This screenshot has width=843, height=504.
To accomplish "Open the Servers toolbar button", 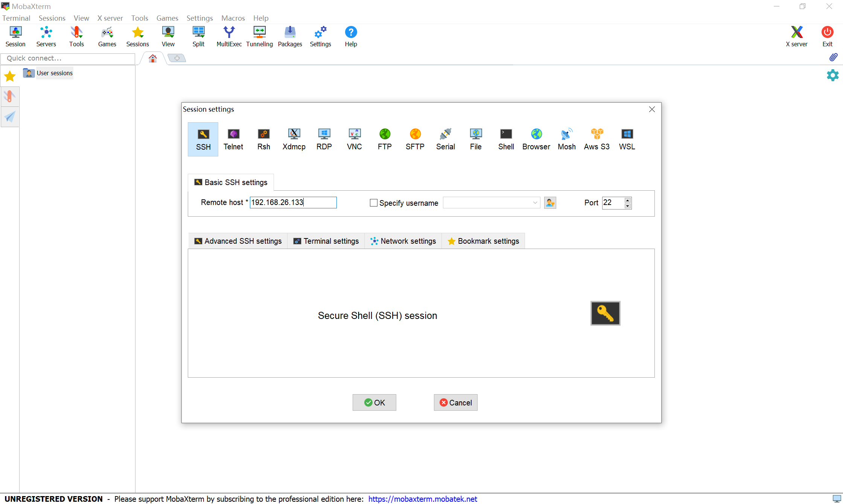I will pyautogui.click(x=46, y=36).
